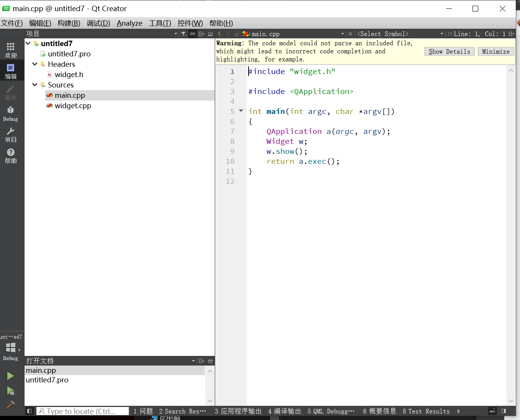
Task: Close the project side panel
Action: (210, 34)
